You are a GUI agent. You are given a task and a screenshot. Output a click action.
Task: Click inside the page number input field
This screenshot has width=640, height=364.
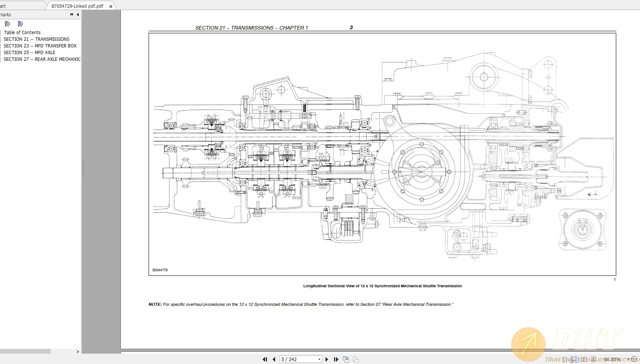click(293, 359)
